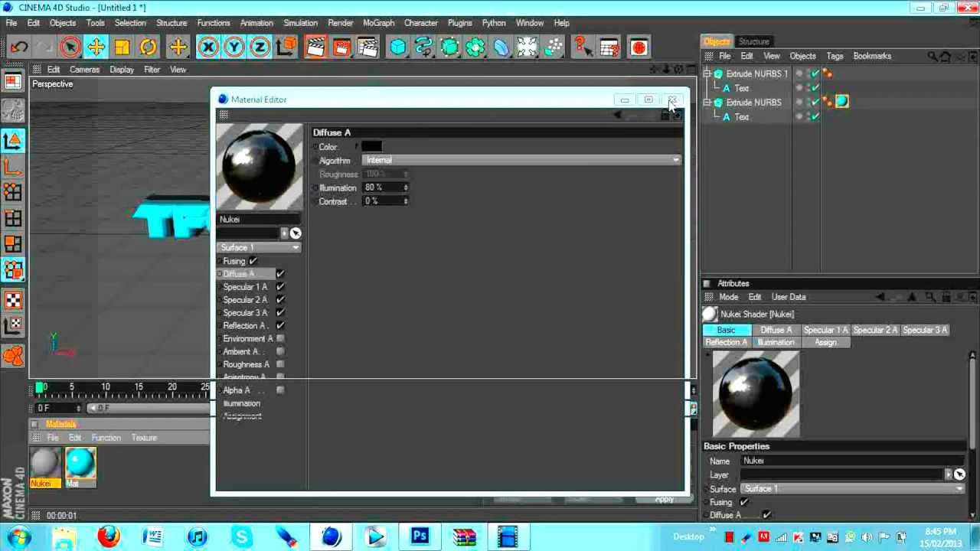The image size is (980, 551).
Task: Select the cyan Mat material thumbnail
Action: 80,464
